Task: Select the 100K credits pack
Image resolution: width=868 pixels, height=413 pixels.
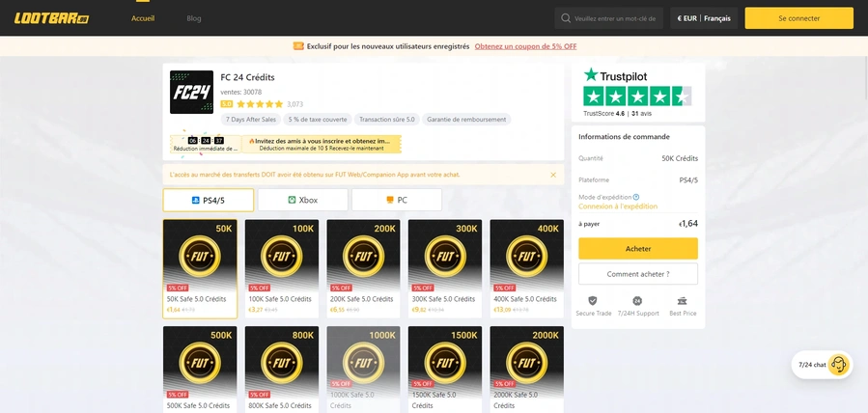Action: click(282, 269)
